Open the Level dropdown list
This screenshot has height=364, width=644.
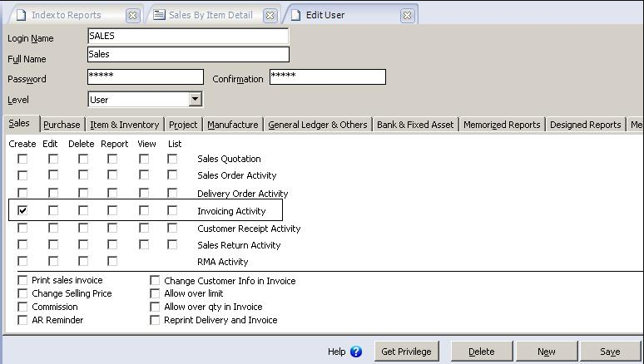[195, 100]
